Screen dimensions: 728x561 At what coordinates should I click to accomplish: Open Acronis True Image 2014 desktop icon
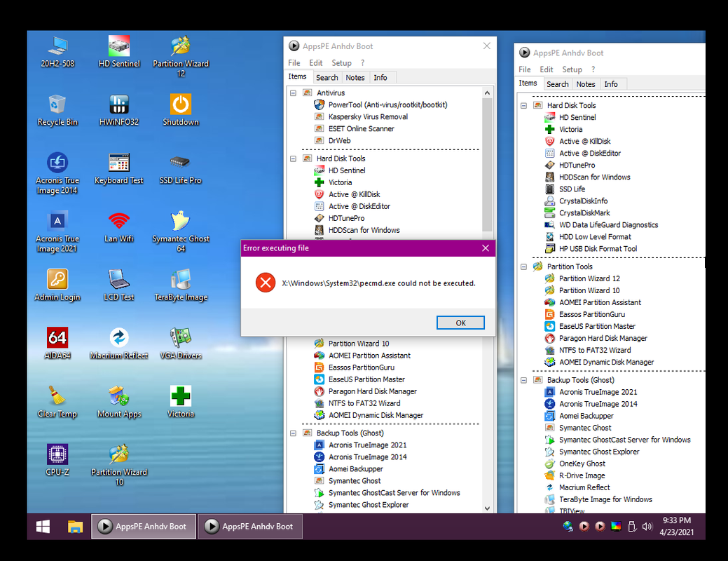click(57, 173)
